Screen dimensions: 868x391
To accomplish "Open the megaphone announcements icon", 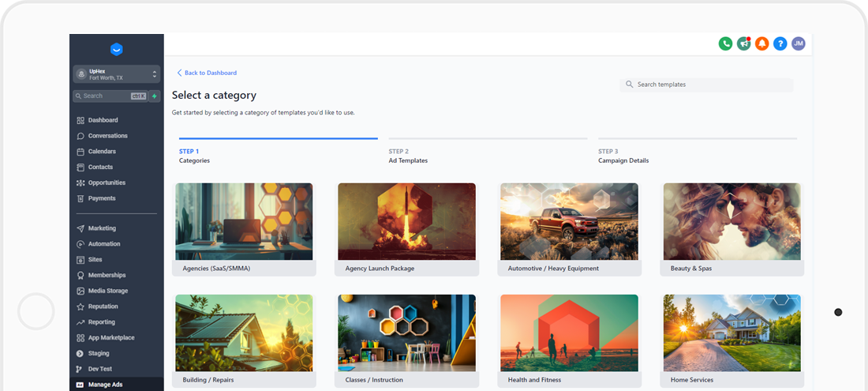I will pos(743,44).
